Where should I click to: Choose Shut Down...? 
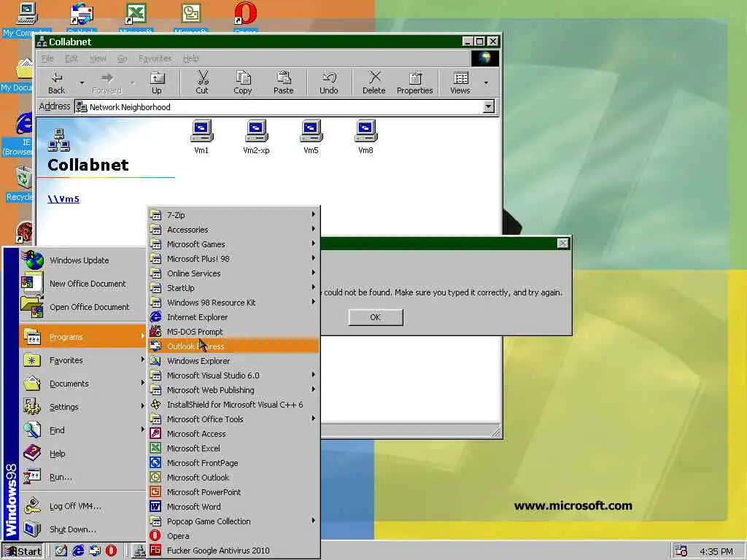[83, 529]
